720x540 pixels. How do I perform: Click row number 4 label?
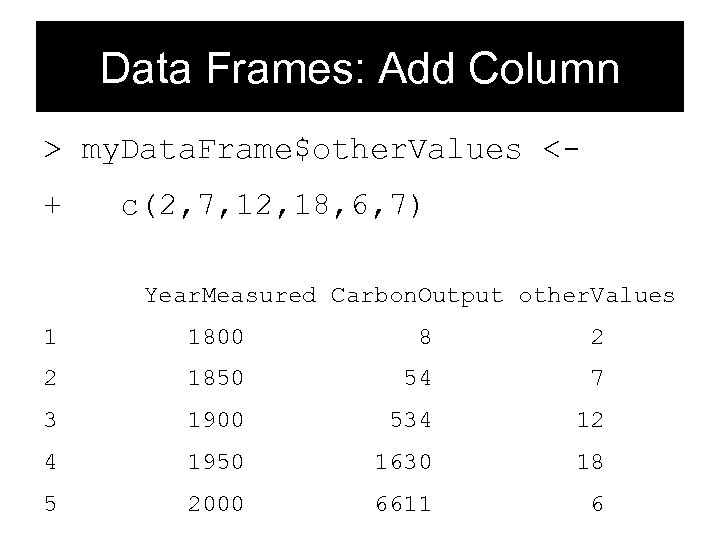click(x=50, y=463)
